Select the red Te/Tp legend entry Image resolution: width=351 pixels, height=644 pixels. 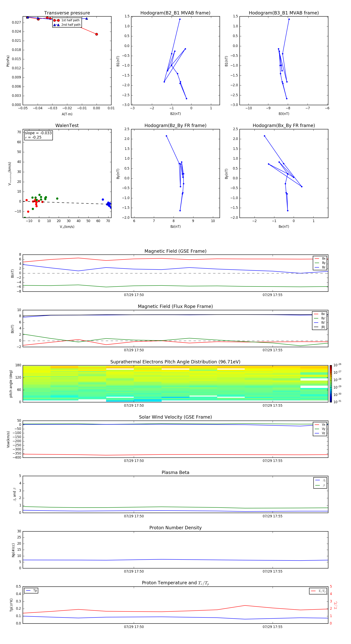point(318,591)
